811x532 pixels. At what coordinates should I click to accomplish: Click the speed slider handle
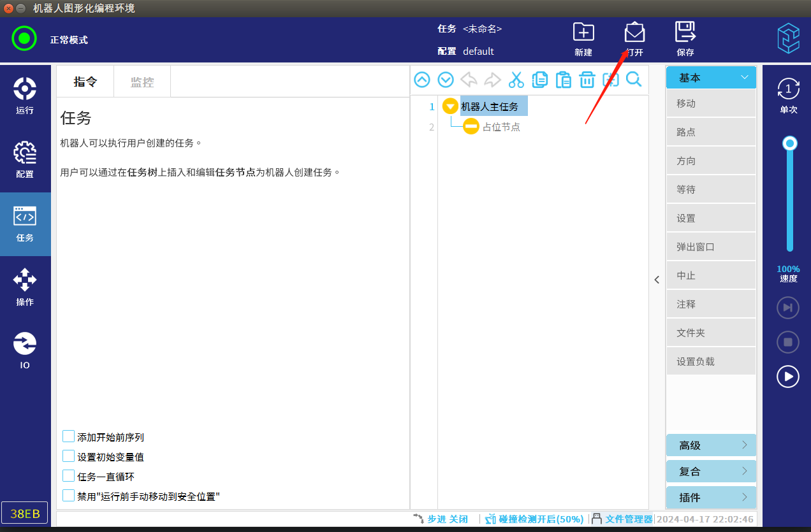point(790,143)
